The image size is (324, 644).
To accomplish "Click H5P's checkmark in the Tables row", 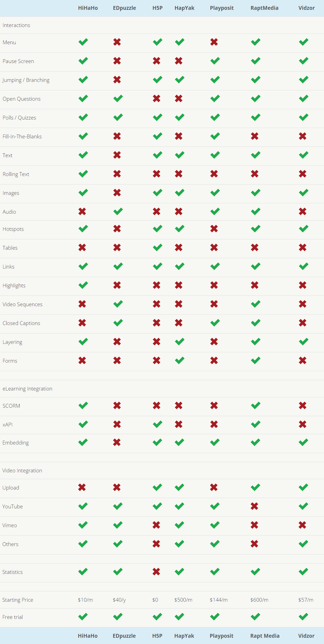I will (158, 248).
